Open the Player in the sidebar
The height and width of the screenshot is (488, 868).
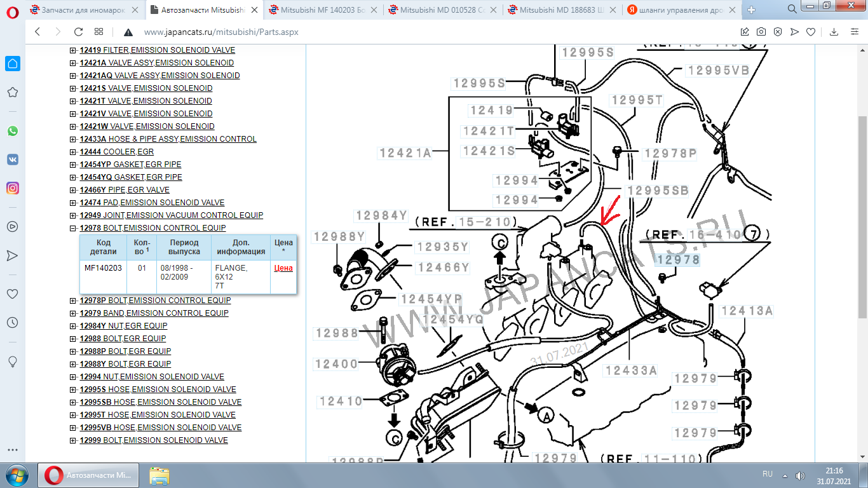(13, 226)
